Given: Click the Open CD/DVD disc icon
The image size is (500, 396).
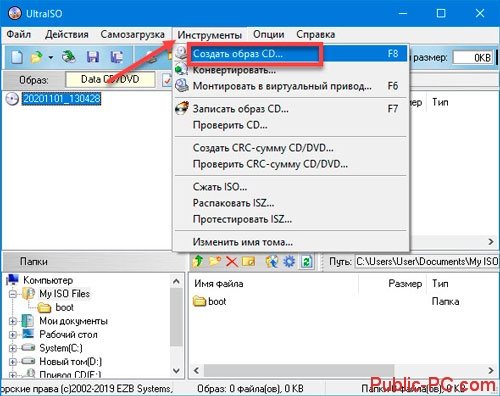Looking at the screenshot, I should pos(69,57).
